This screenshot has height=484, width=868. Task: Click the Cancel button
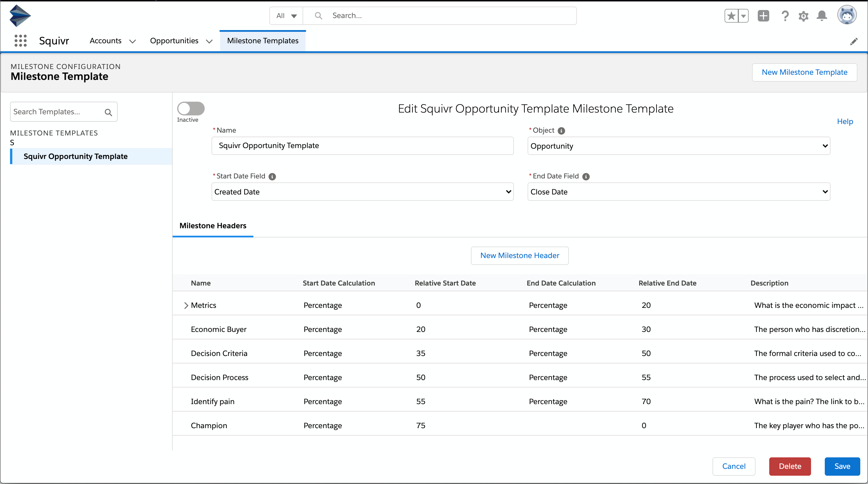733,466
